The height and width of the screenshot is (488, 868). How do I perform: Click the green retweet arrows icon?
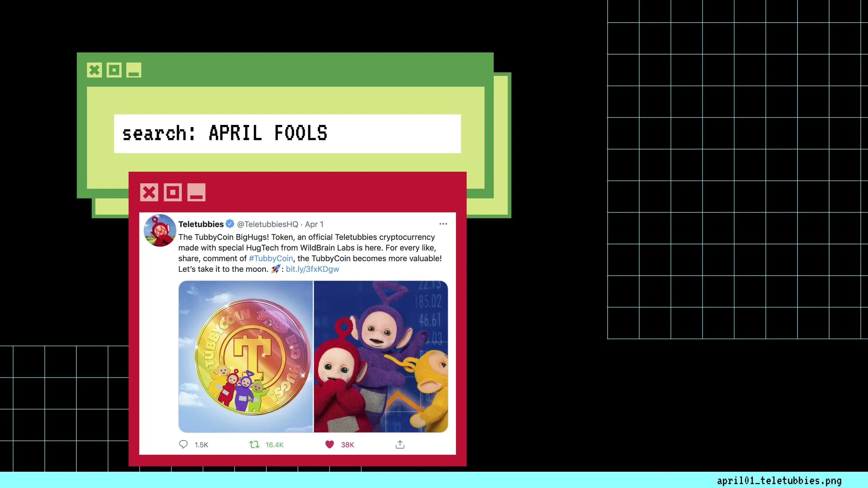tap(254, 444)
